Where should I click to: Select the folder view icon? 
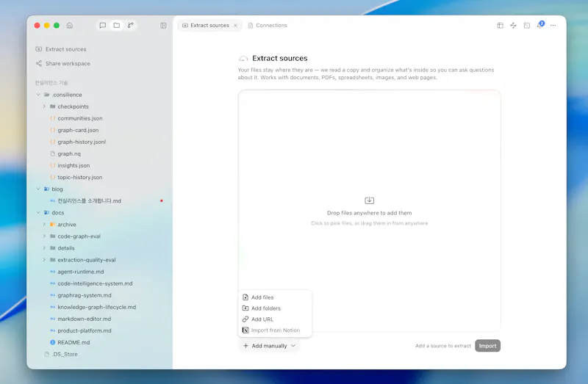coord(117,26)
